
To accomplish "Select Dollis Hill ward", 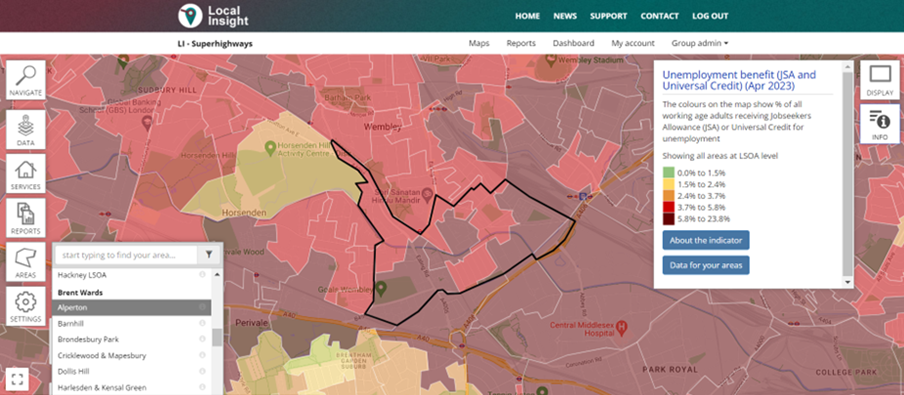I will (131, 371).
